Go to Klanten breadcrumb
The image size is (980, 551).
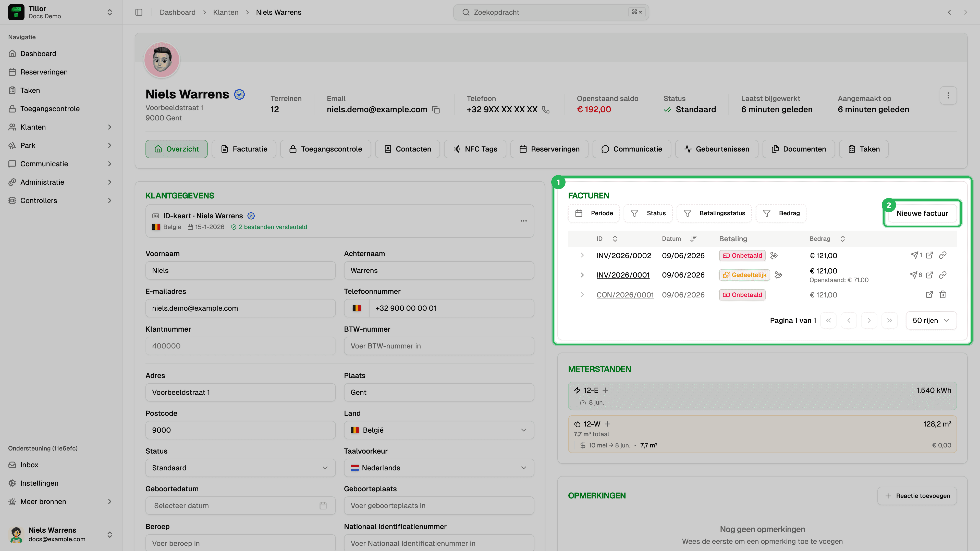coord(226,12)
